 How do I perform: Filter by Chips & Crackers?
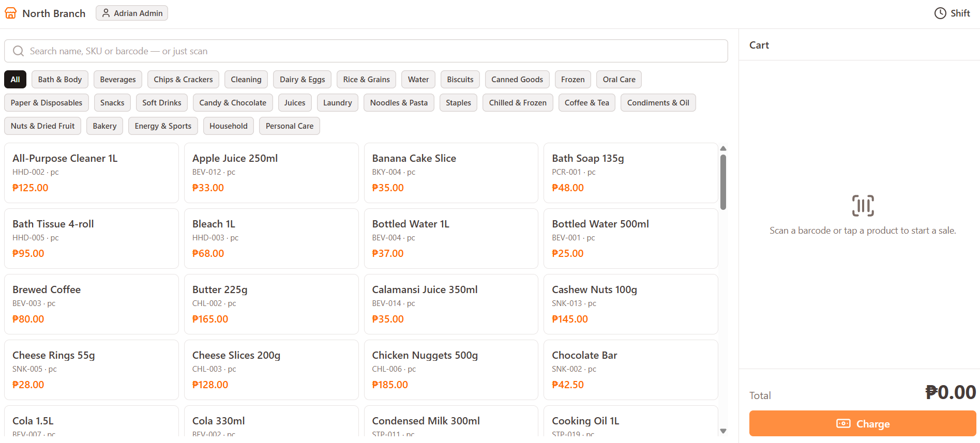click(183, 80)
